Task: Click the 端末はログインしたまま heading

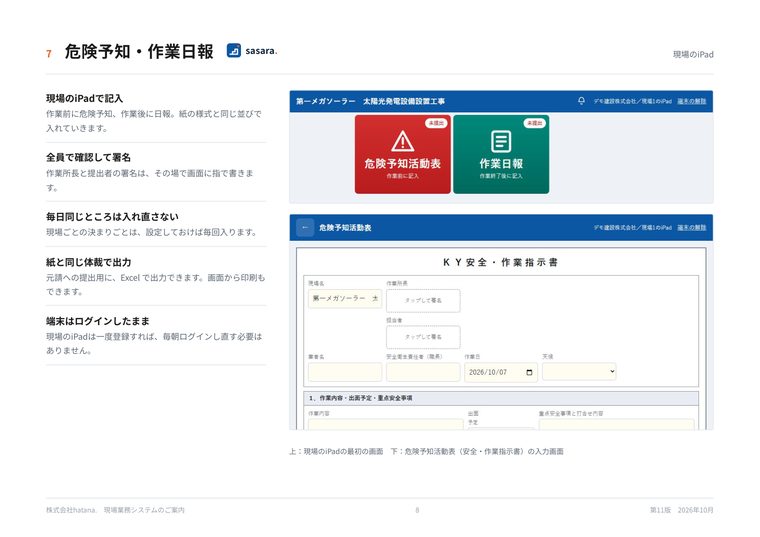Action: [97, 321]
